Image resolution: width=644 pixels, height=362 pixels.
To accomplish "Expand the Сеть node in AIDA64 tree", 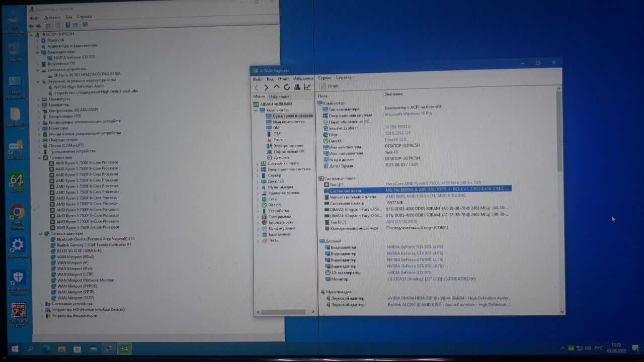I will pyautogui.click(x=257, y=199).
